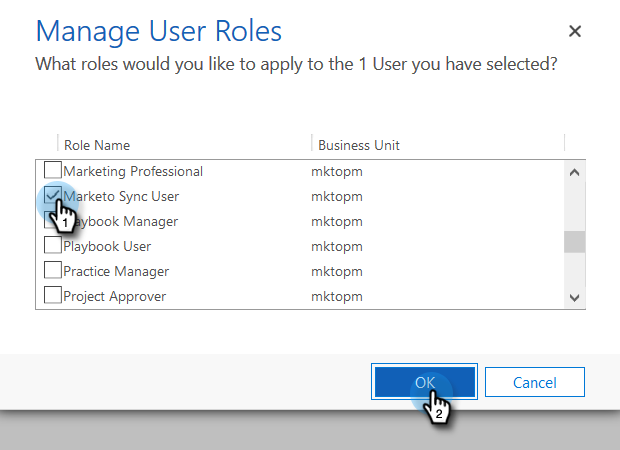Highlight the Playbook User row name
Image resolution: width=620 pixels, height=450 pixels.
coord(107,246)
